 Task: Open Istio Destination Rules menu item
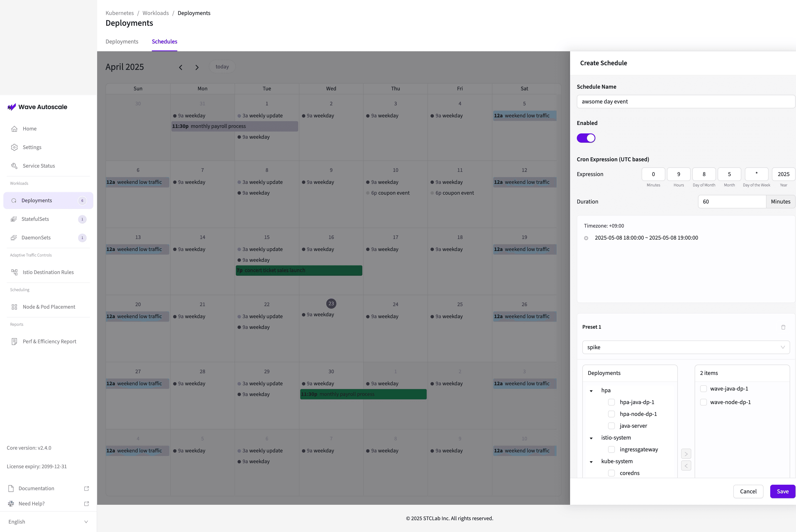coord(48,272)
